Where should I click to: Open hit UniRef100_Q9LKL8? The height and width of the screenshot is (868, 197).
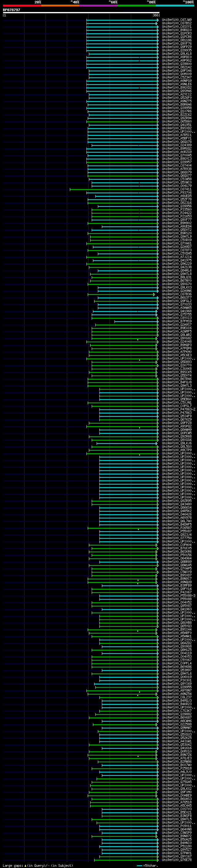[177, 54]
